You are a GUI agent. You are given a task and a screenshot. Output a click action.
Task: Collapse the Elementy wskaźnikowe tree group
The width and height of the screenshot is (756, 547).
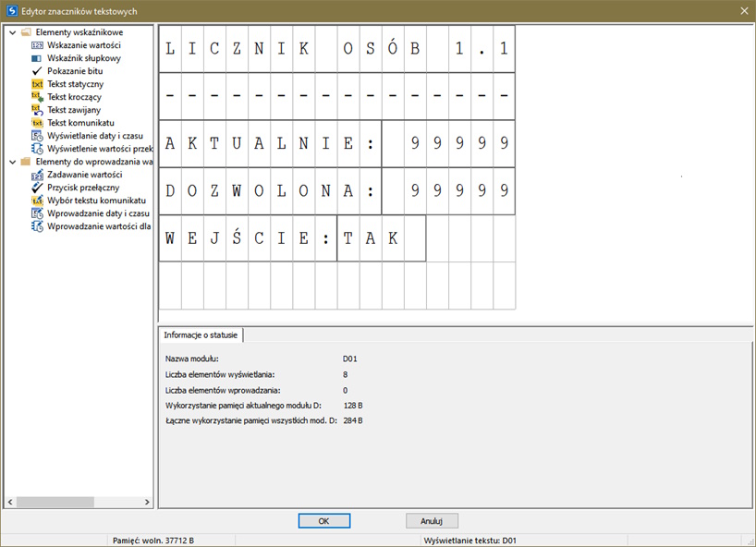[12, 32]
